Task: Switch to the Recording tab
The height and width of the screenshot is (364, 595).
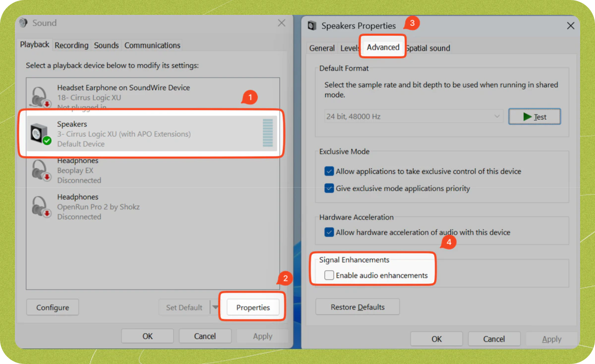Action: point(71,45)
